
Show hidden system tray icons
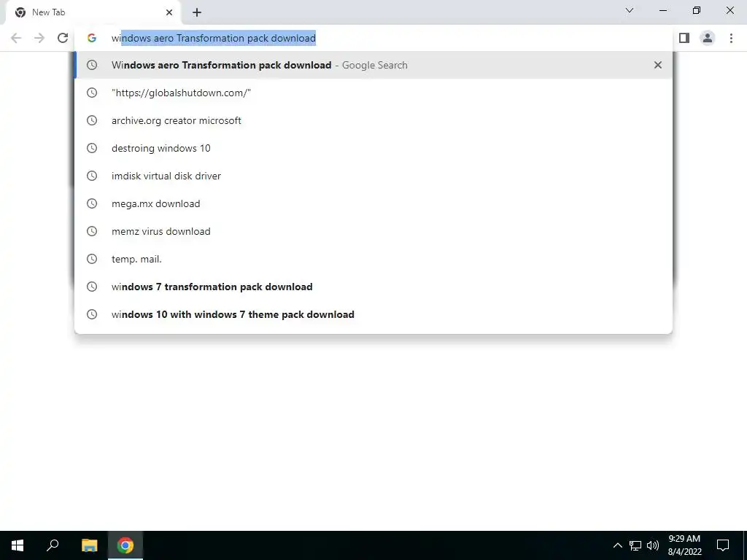(617, 545)
